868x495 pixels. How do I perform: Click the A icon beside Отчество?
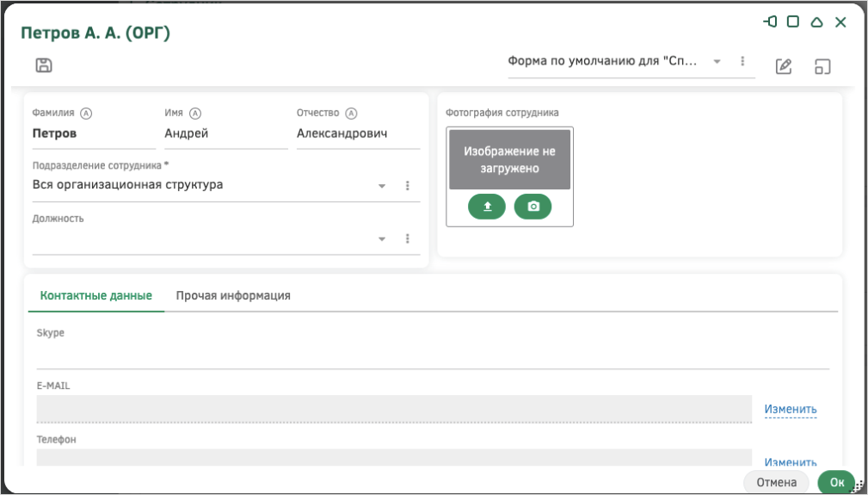(x=351, y=114)
